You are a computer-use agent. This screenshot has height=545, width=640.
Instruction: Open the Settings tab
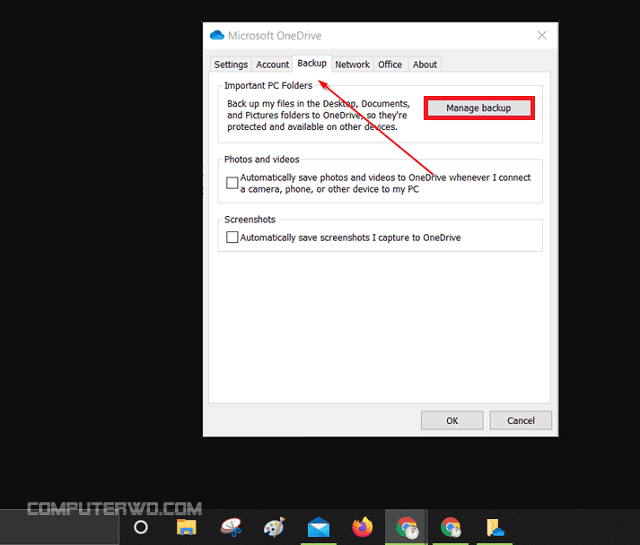click(x=231, y=65)
